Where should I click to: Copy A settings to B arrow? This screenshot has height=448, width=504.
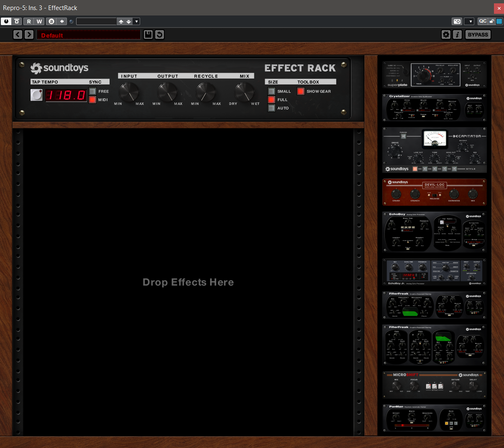pyautogui.click(x=62, y=21)
